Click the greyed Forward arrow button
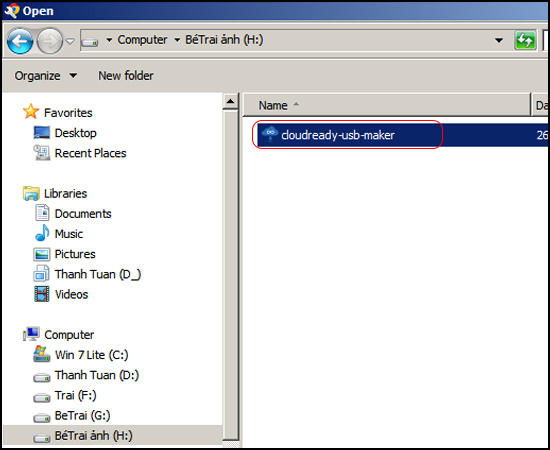Viewport: 550px width, 450px height. (50, 41)
